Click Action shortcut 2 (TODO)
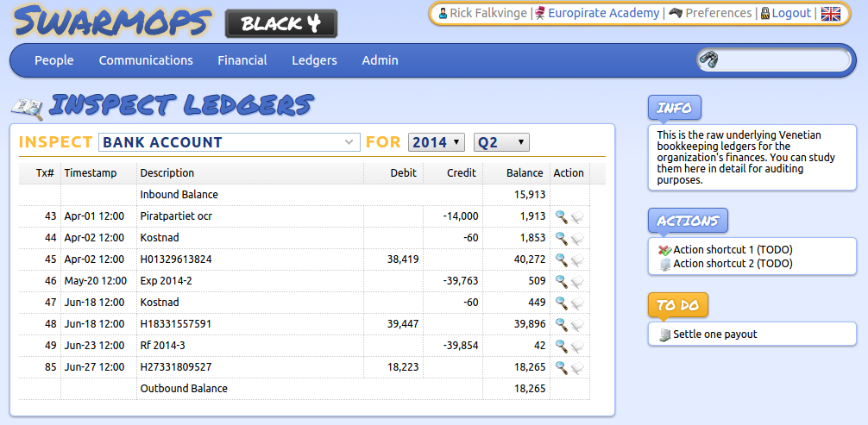 tap(733, 264)
